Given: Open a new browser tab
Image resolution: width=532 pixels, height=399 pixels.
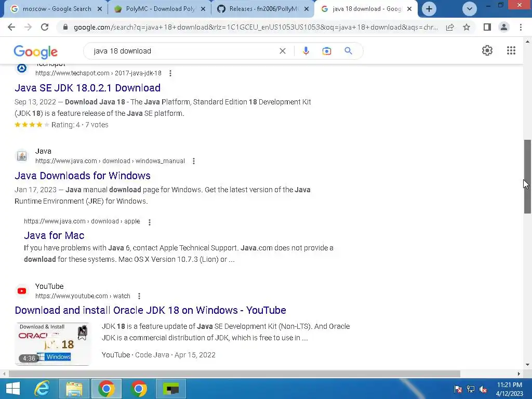Looking at the screenshot, I should (429, 9).
